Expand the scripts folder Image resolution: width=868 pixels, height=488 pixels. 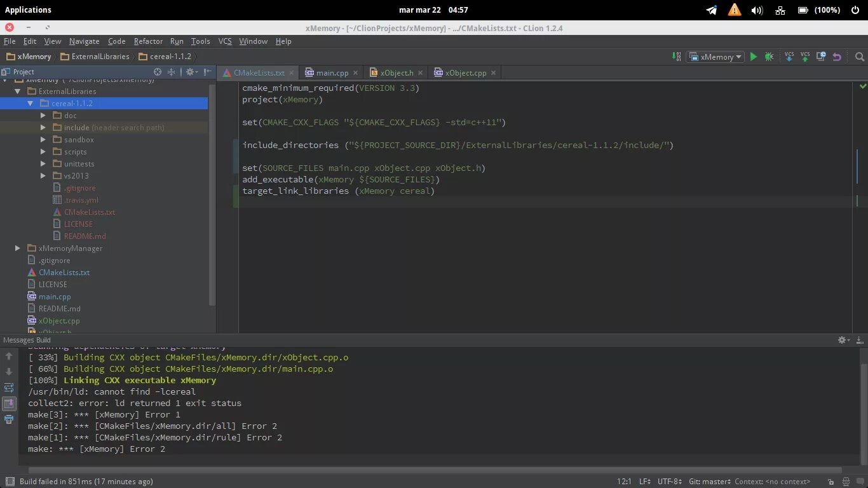(x=43, y=152)
